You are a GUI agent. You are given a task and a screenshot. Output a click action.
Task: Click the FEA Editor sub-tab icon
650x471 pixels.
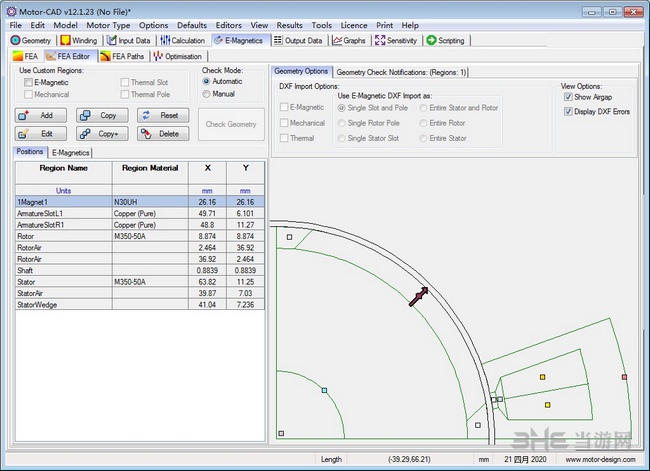point(51,56)
